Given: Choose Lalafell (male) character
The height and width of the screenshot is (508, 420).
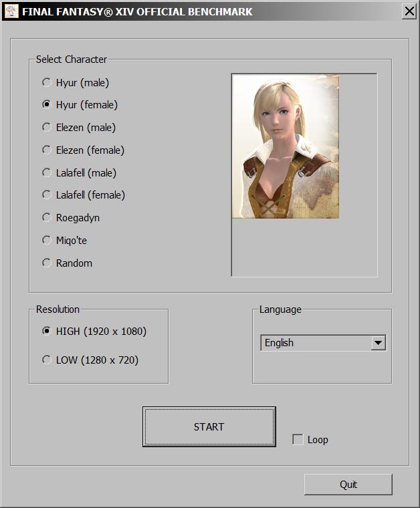Looking at the screenshot, I should tap(46, 172).
